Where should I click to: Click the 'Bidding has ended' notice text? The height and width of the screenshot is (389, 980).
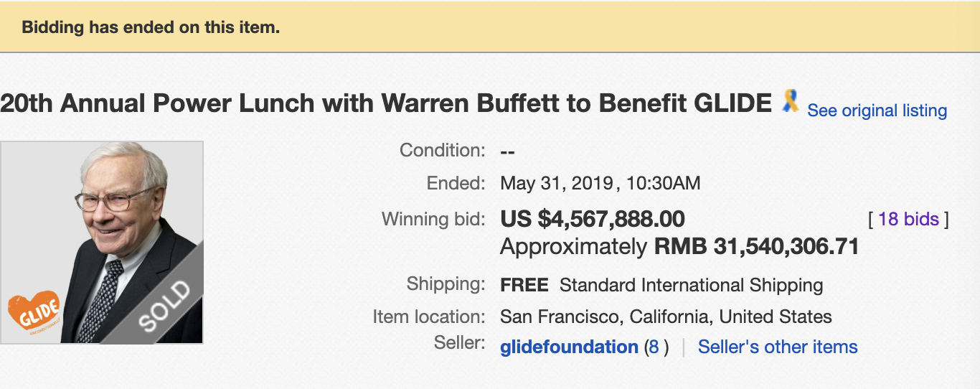(x=151, y=28)
